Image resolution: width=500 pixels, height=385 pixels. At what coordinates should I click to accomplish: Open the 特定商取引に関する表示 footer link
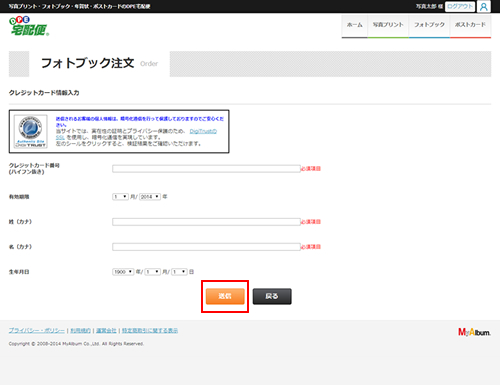(150, 331)
